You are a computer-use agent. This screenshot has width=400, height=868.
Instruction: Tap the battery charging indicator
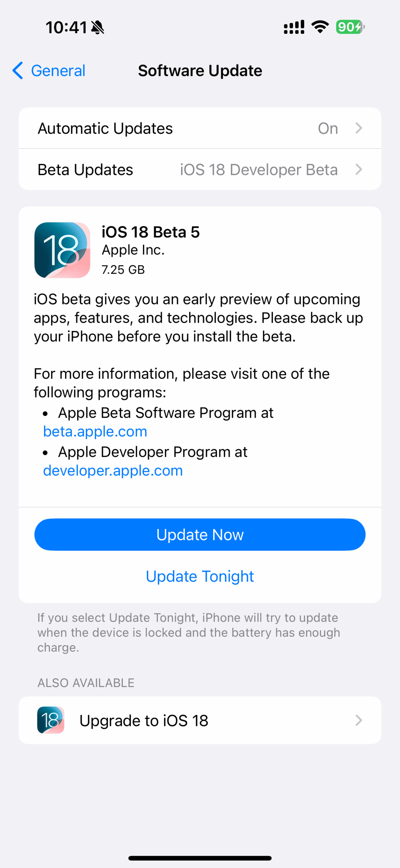[350, 27]
